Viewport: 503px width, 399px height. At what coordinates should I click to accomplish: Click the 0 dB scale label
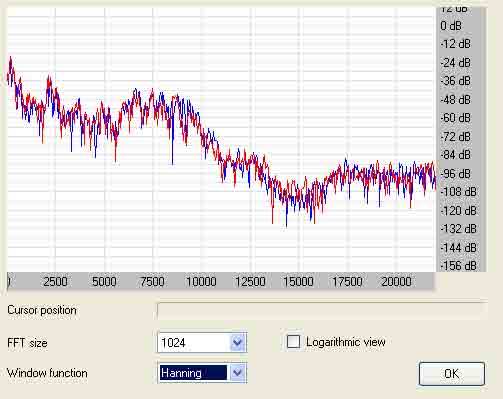click(451, 26)
